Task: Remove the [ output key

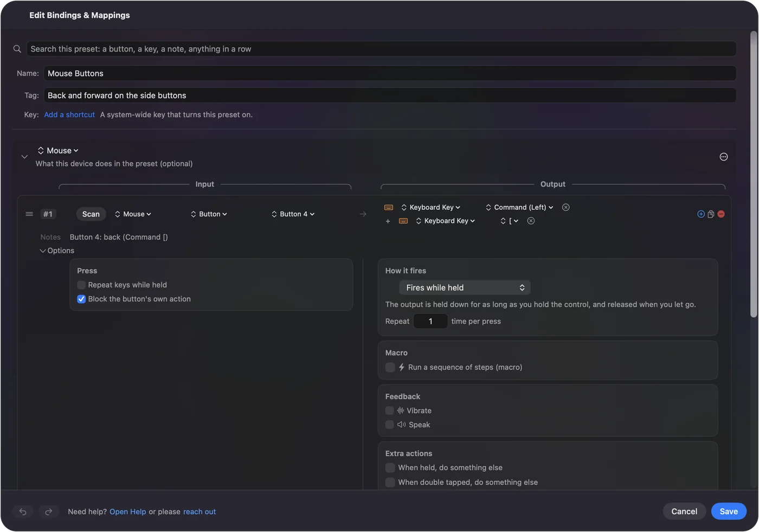Action: pyautogui.click(x=531, y=221)
